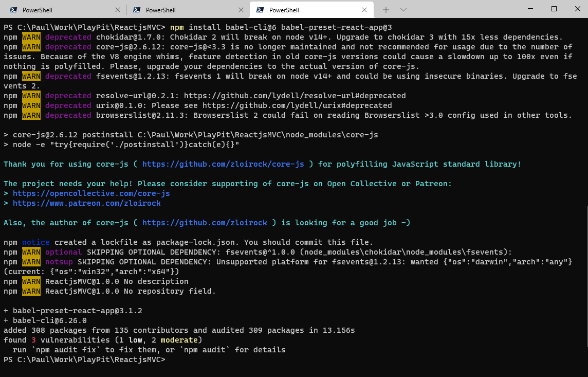Select the active third PowerShell tab

pyautogui.click(x=311, y=10)
